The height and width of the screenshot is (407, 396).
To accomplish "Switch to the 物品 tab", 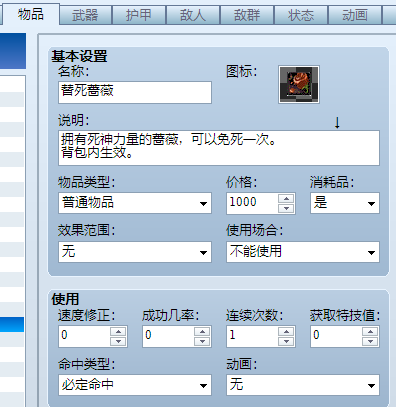I will (31, 15).
